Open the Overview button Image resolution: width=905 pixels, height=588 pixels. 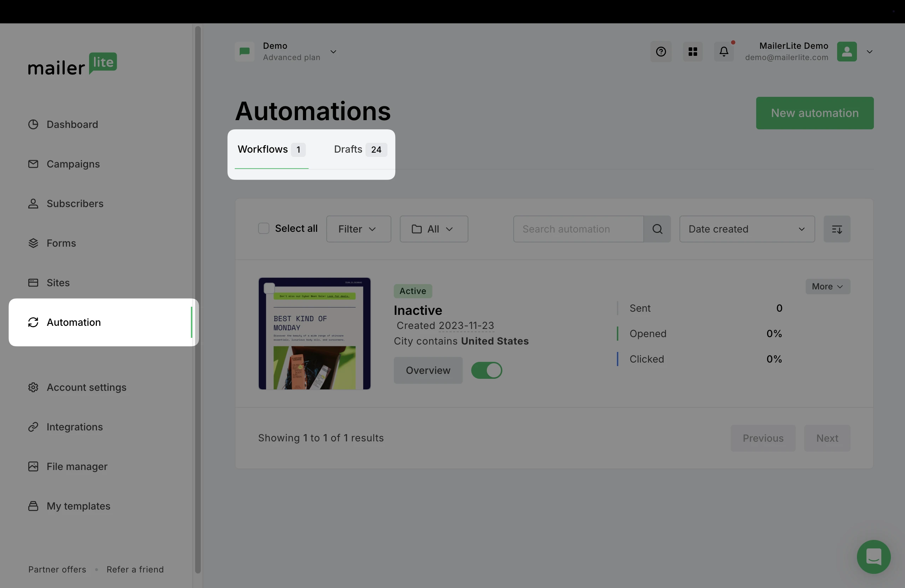click(x=428, y=370)
